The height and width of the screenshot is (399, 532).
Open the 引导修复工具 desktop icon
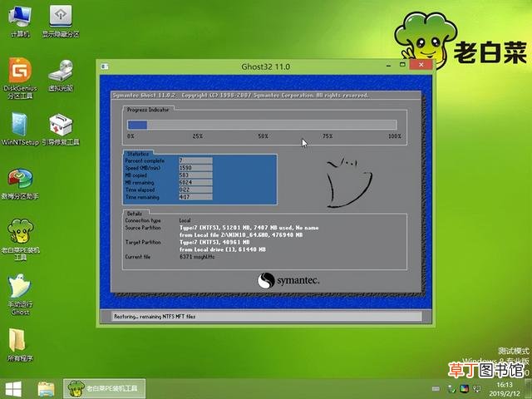click(x=61, y=129)
